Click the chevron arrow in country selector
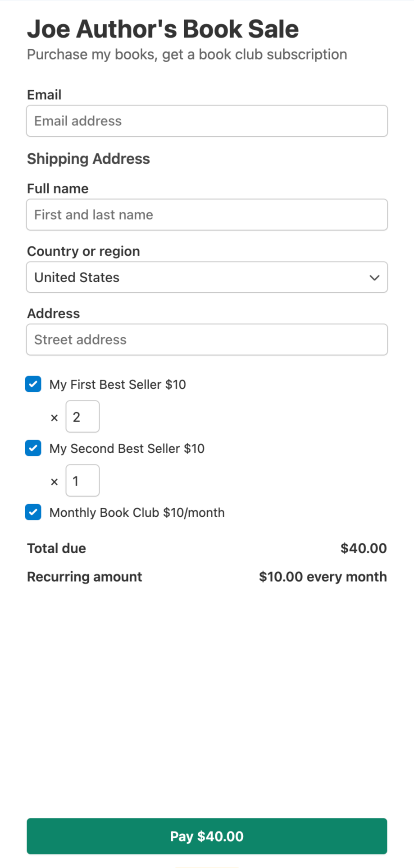The width and height of the screenshot is (414, 868). point(374,277)
